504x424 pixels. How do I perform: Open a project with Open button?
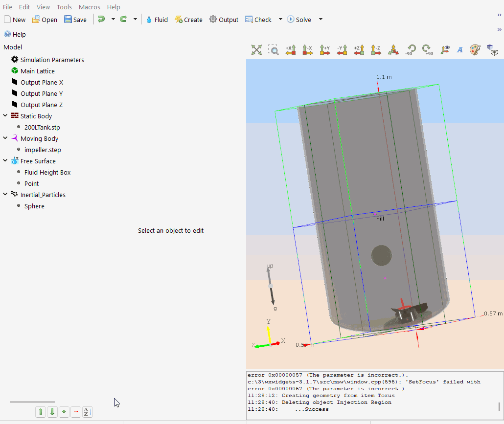click(45, 20)
